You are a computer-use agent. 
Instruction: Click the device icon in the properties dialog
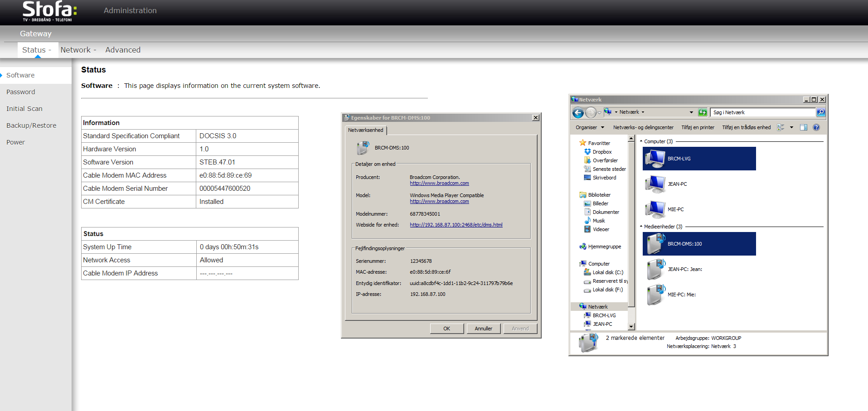click(363, 148)
